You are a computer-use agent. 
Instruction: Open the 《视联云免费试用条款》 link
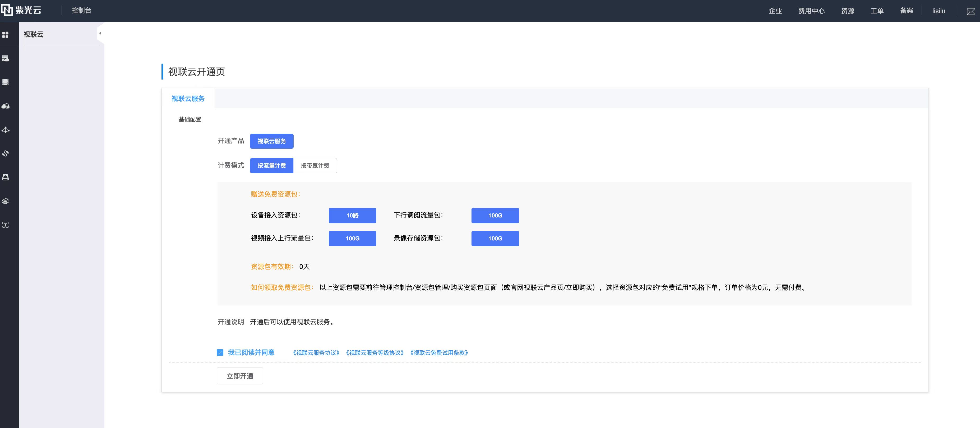pos(439,353)
